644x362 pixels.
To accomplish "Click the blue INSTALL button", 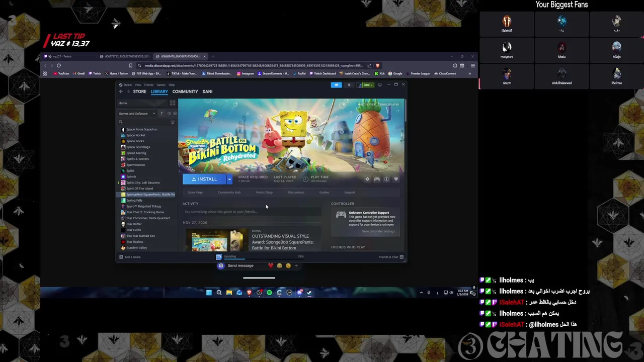I will pos(205,179).
